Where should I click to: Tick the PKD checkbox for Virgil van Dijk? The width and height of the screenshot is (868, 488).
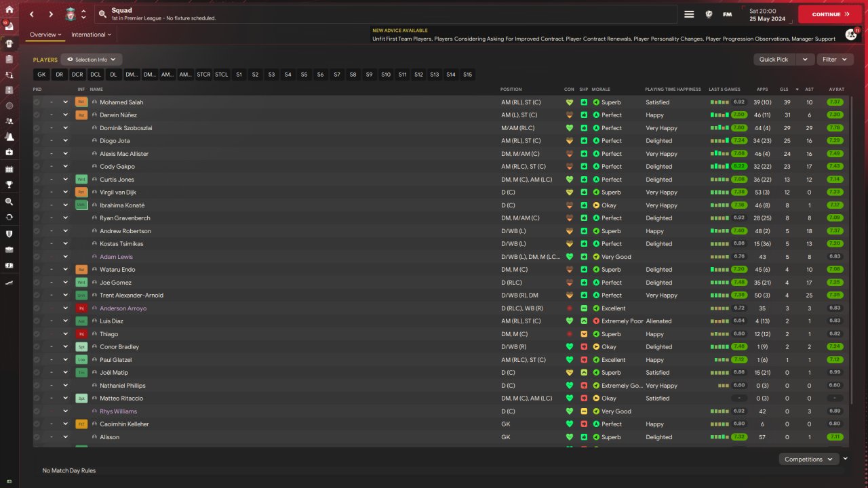[37, 192]
